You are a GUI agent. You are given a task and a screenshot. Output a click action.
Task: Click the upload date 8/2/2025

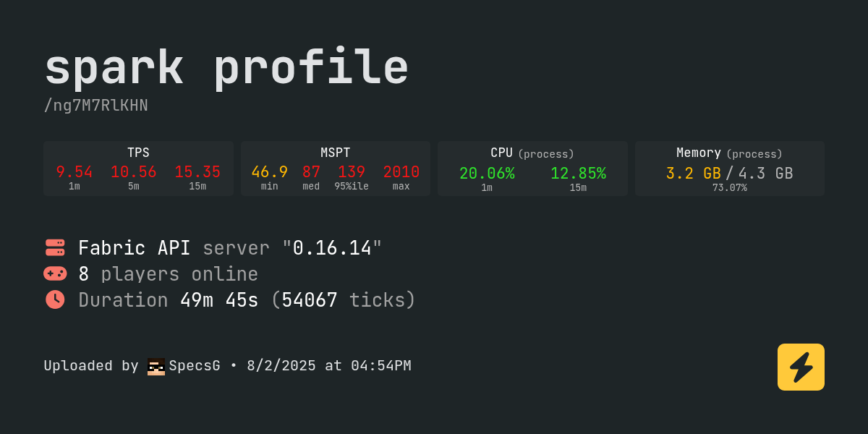click(x=281, y=366)
